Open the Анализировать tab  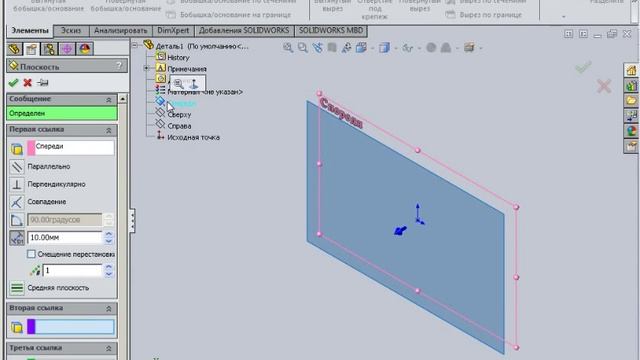120,31
